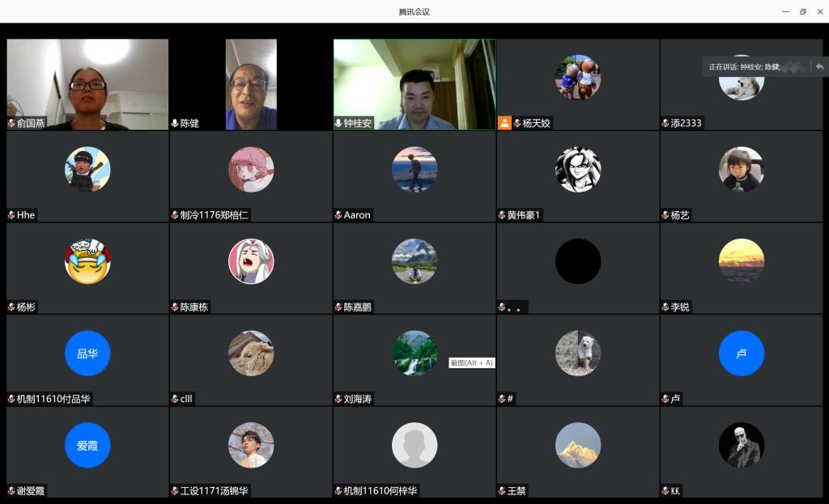
Task: Click the blue 爱霞 avatar circle
Action: coord(87,445)
